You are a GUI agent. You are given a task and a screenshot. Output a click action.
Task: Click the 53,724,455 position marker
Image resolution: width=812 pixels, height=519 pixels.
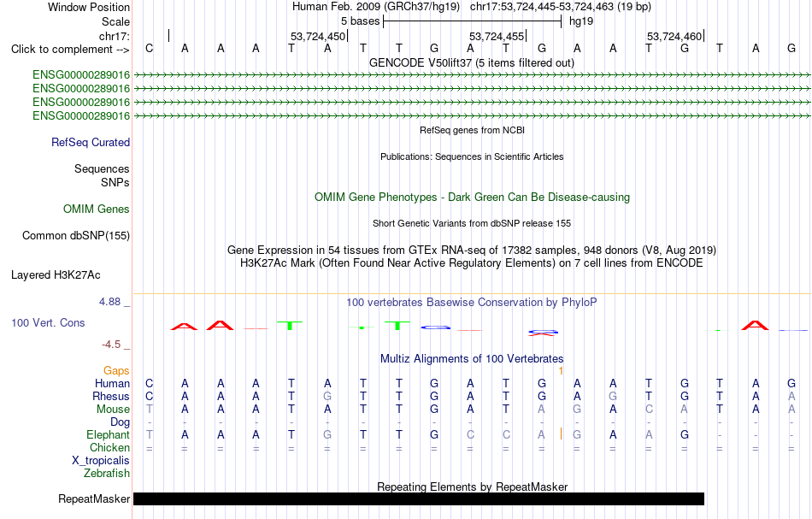click(497, 36)
